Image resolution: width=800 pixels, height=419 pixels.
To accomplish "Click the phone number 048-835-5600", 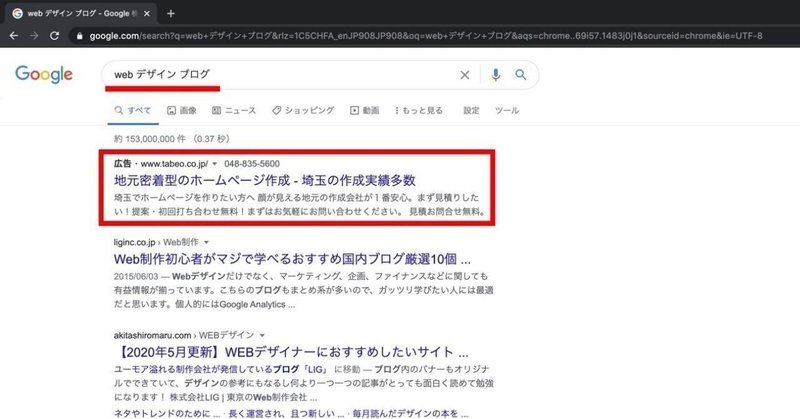I will coord(252,164).
